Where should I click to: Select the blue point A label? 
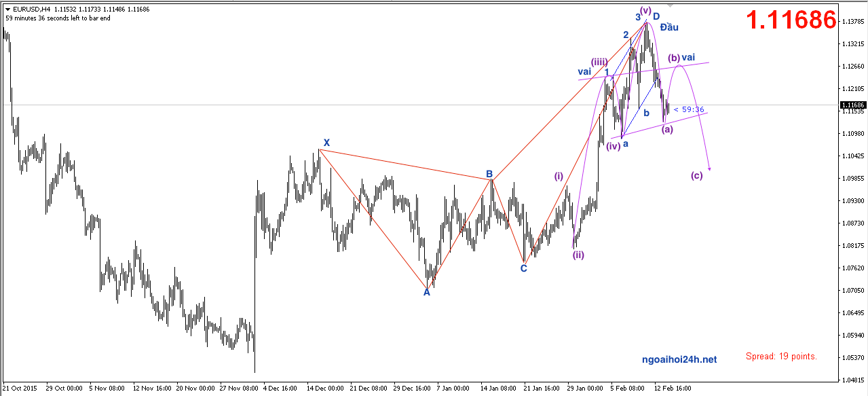pos(427,293)
